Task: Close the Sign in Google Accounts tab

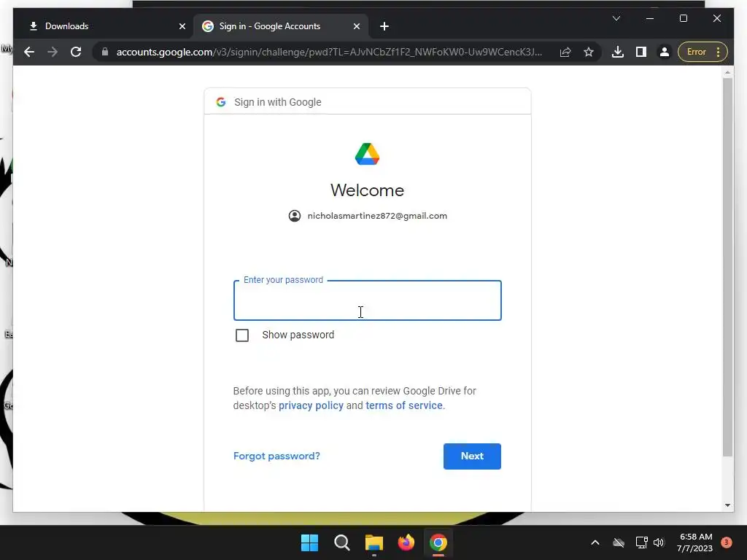Action: pyautogui.click(x=356, y=26)
